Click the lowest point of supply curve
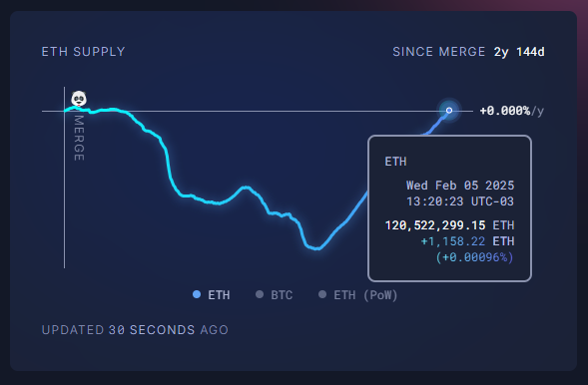 317,248
